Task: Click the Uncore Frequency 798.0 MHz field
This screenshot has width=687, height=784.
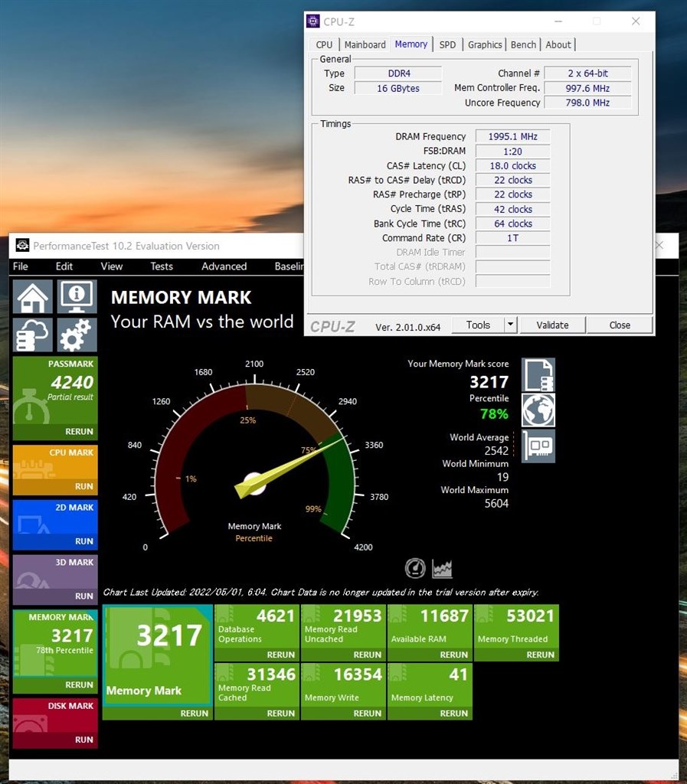Action: pyautogui.click(x=587, y=103)
